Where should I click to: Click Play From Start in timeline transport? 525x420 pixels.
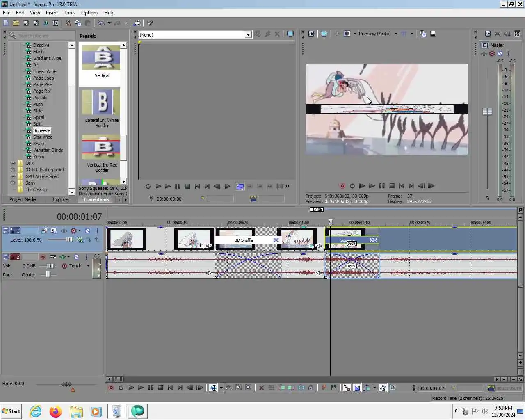130,388
